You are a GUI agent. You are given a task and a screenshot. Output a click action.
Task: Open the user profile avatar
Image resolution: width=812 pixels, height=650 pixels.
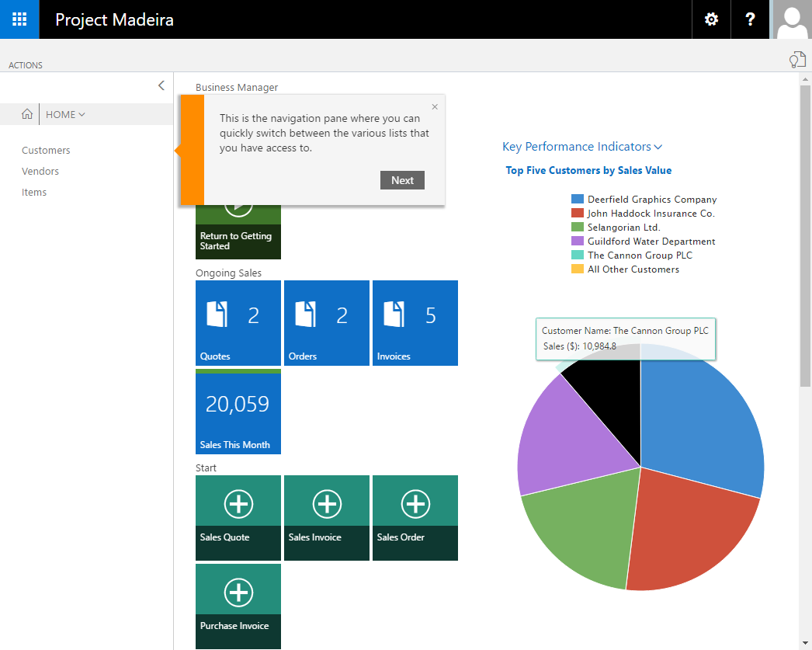coord(792,19)
